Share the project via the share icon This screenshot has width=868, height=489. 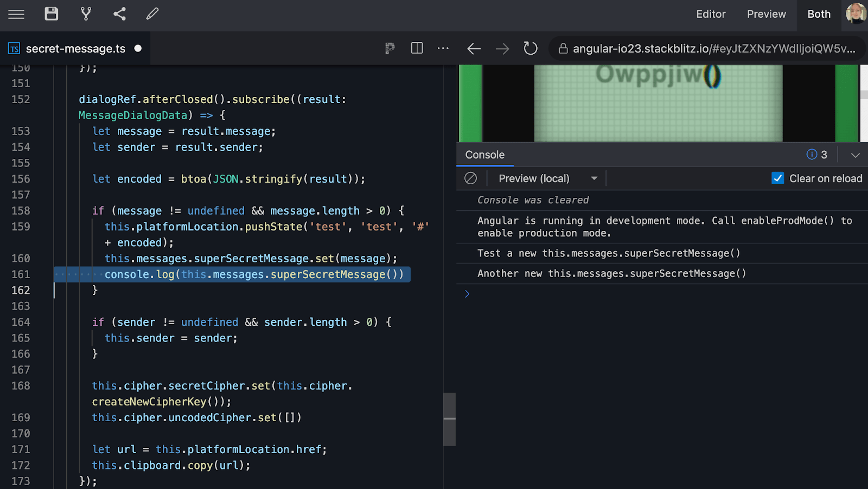coord(119,15)
